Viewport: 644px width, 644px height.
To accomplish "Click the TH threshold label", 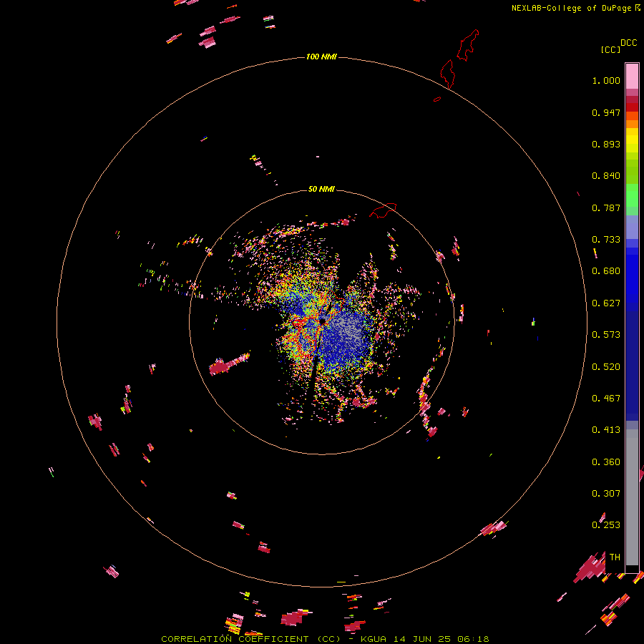I will click(615, 557).
